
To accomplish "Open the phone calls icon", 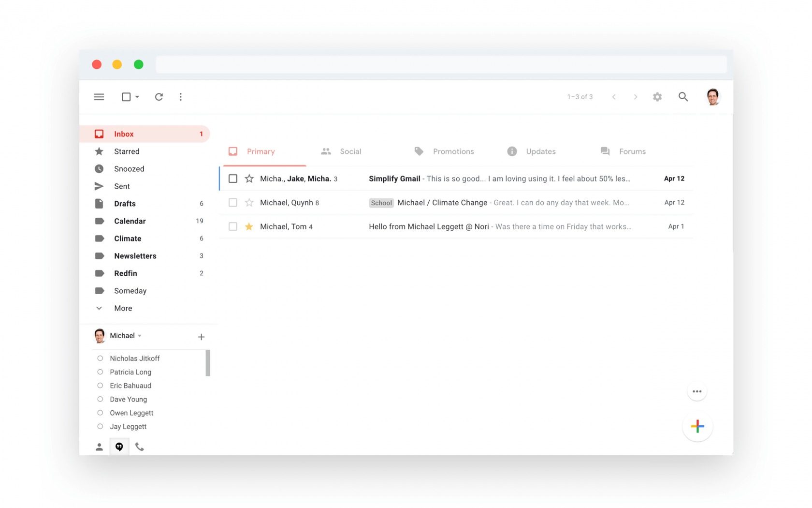I will (140, 447).
